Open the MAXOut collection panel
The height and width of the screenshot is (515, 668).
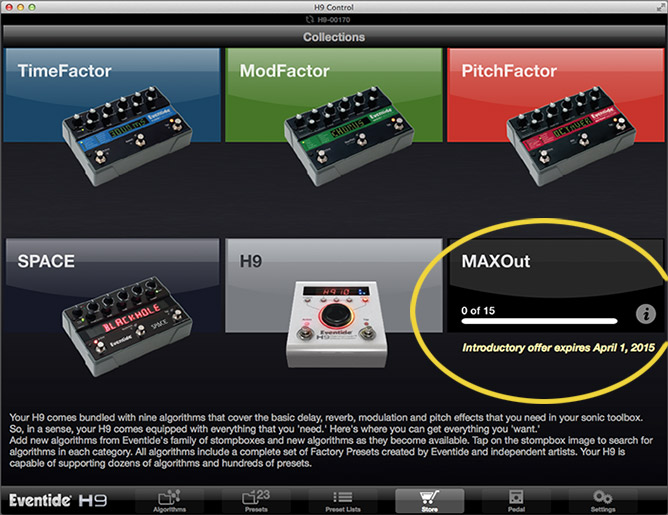pyautogui.click(x=556, y=285)
